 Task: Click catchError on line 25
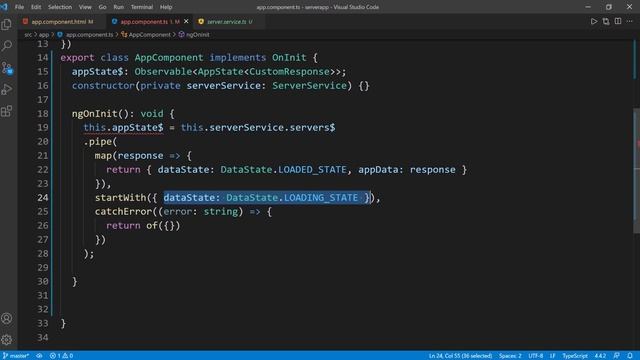point(123,211)
